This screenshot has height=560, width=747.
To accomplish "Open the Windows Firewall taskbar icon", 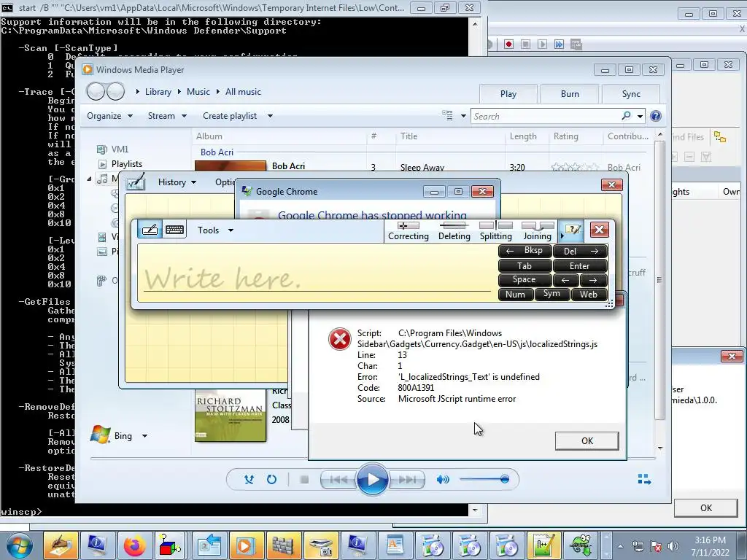I will pyautogui.click(x=283, y=545).
